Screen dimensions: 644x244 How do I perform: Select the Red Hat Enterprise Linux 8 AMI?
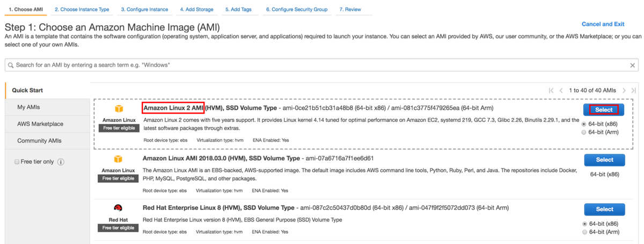pos(604,209)
